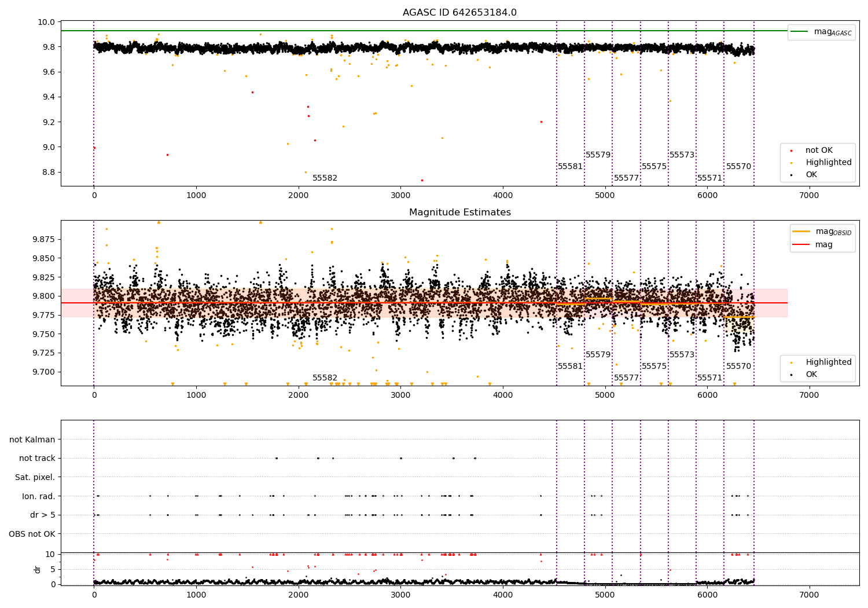The height and width of the screenshot is (608, 868).
Task: Click obsid label 55582 in the AGASC plot
Action: coord(325,178)
